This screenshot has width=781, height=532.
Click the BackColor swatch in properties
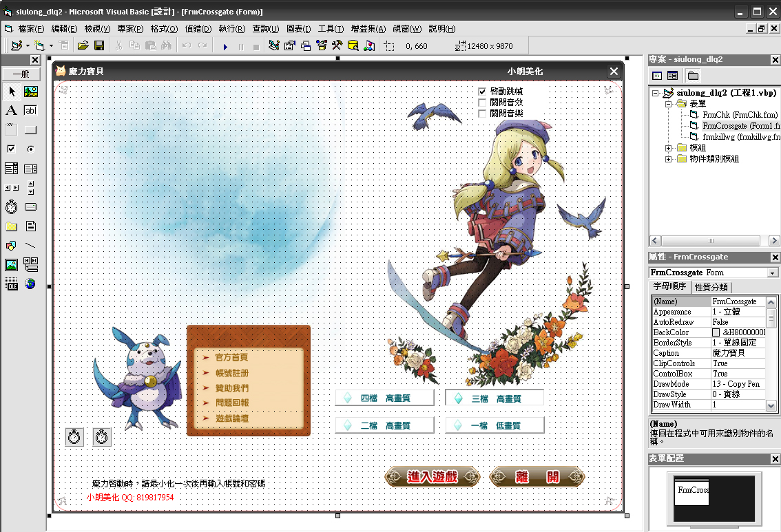[716, 332]
